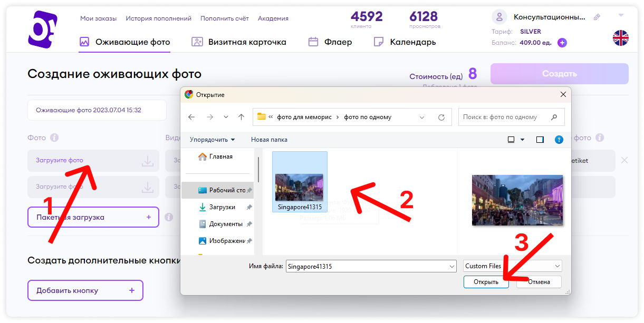Refresh the folder view in dialog

click(x=441, y=117)
